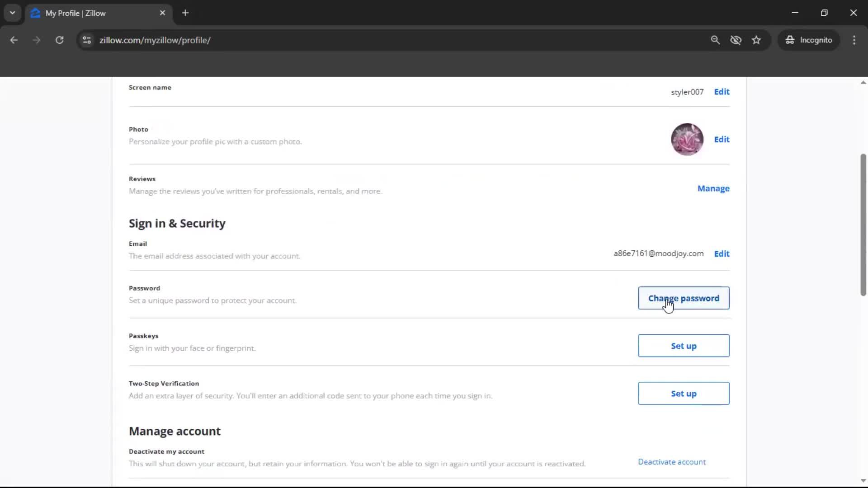This screenshot has height=488, width=868.
Task: Open a new browser tab
Action: pyautogui.click(x=185, y=13)
